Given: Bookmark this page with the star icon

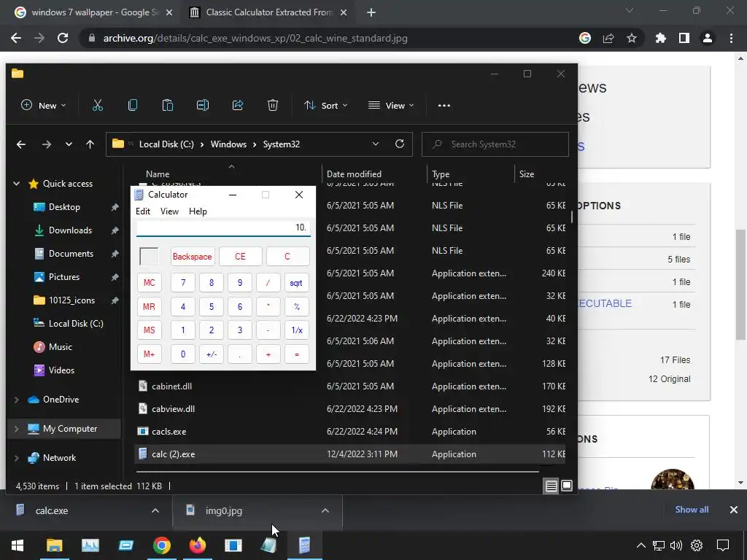Looking at the screenshot, I should pos(632,38).
